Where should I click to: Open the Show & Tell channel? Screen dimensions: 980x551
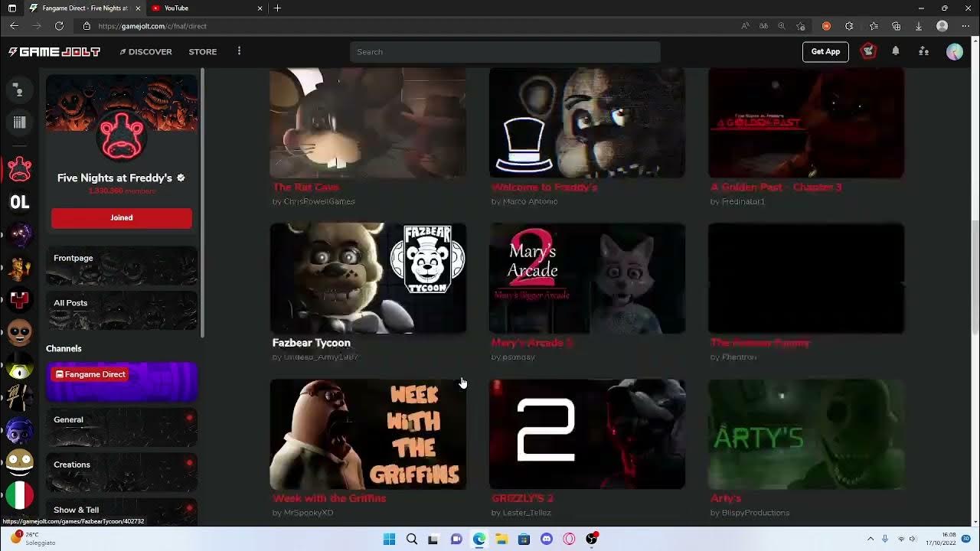click(x=122, y=511)
